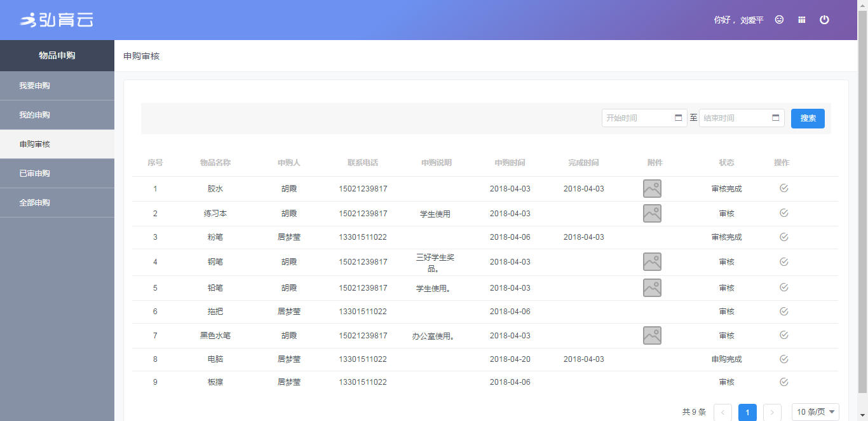View attachment thumbnail for 钢笔 row
The height and width of the screenshot is (421, 868).
(652, 261)
